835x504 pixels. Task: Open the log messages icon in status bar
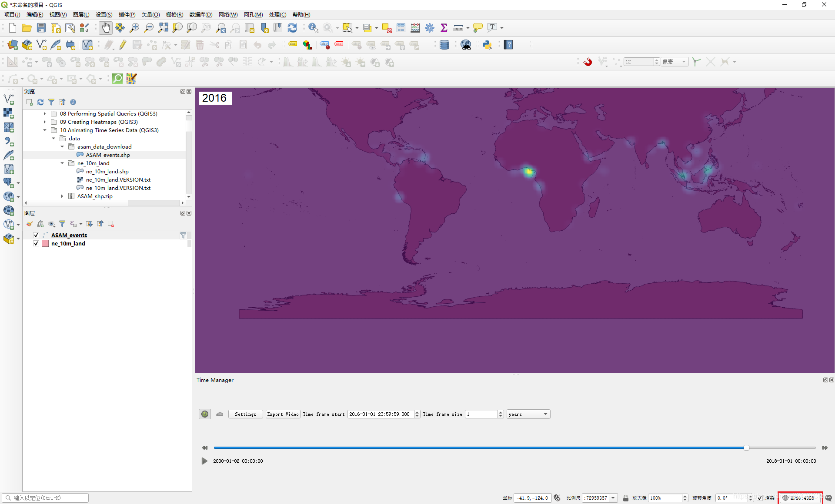pos(828,498)
